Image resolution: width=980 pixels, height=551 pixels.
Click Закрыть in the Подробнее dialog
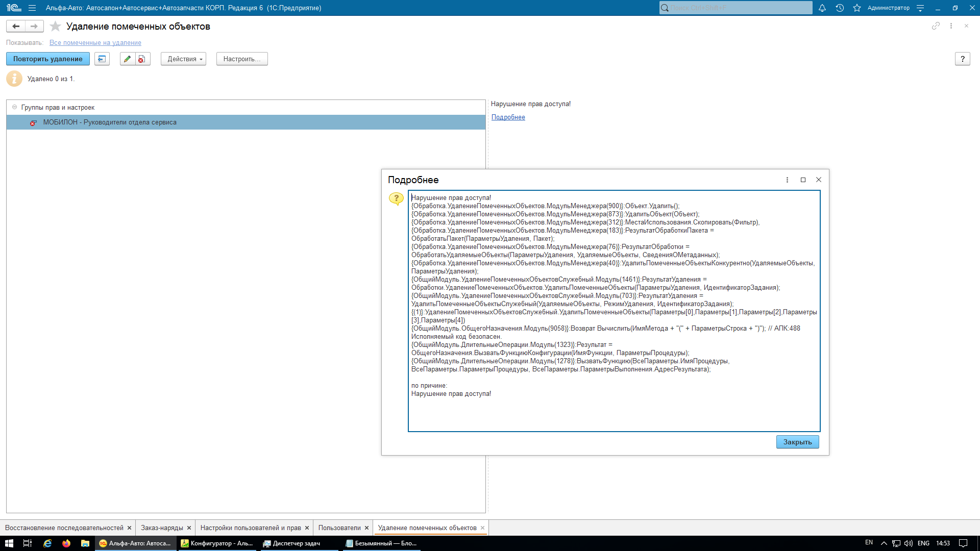pos(797,442)
